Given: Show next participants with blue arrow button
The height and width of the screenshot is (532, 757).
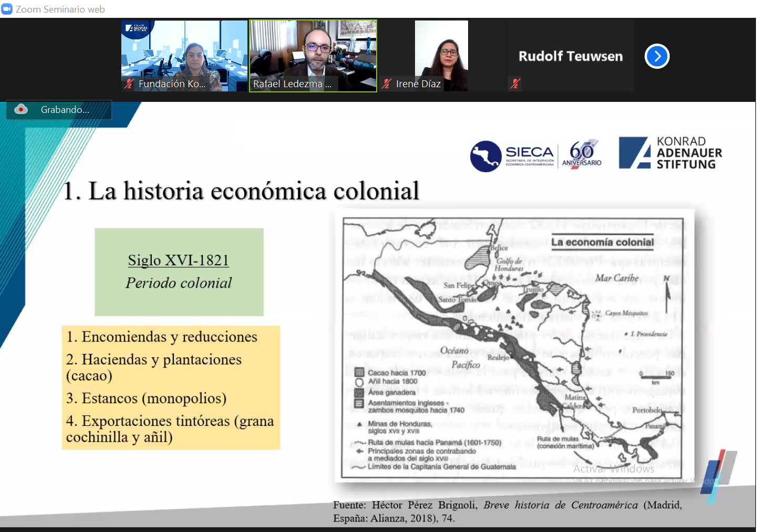Looking at the screenshot, I should 657,56.
